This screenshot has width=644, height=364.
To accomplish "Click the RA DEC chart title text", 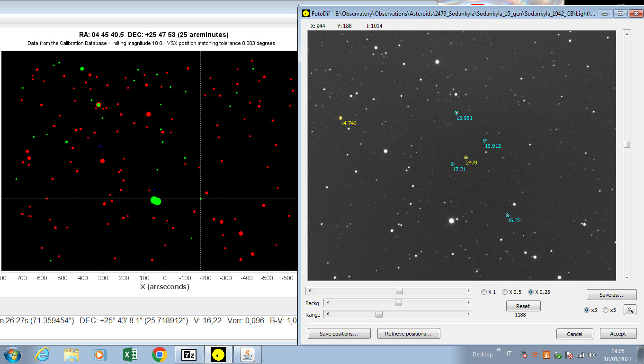I will click(x=154, y=35).
